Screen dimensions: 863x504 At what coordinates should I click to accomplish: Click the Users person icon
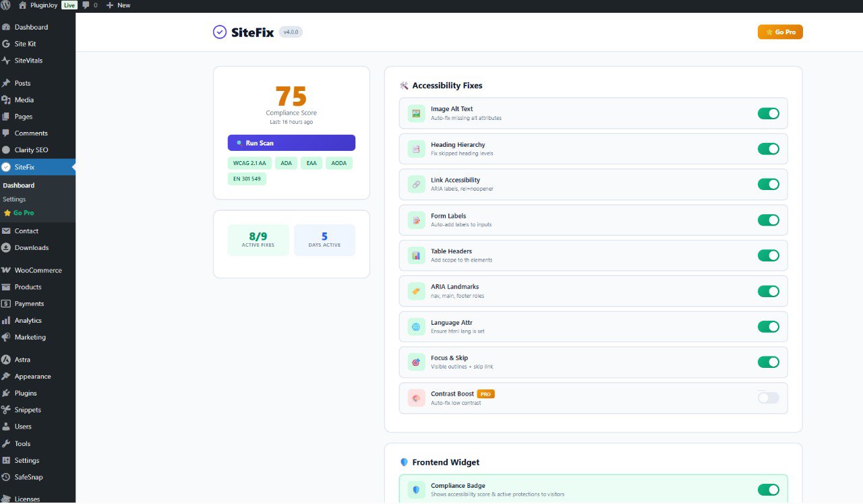coord(6,427)
